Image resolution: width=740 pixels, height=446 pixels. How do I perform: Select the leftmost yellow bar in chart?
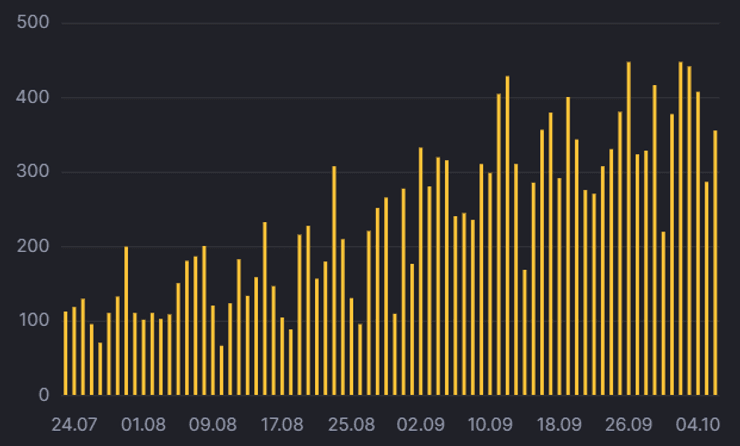coord(66,353)
